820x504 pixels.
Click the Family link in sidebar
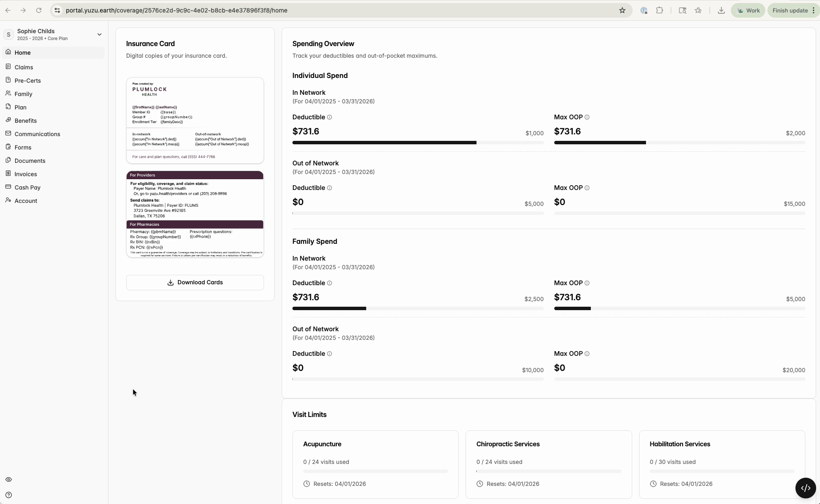(23, 94)
